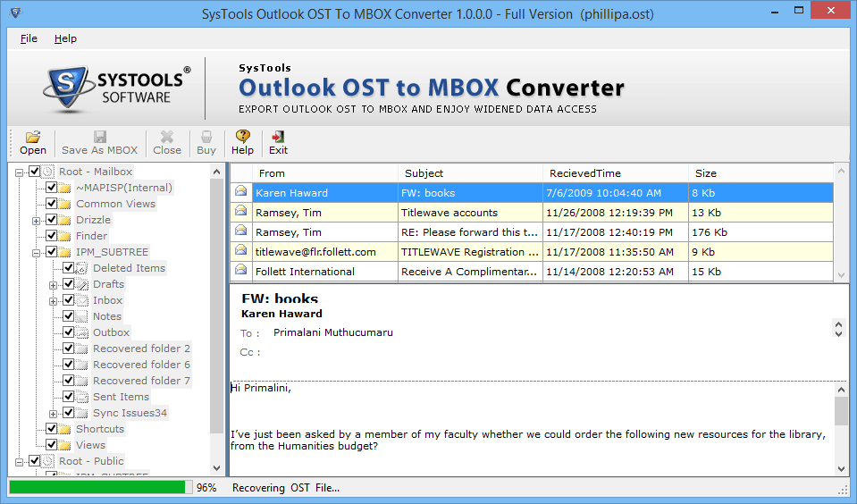Viewport: 857px width, 504px height.
Task: Click the Root - Mailbox folder icon
Action: coord(48,172)
